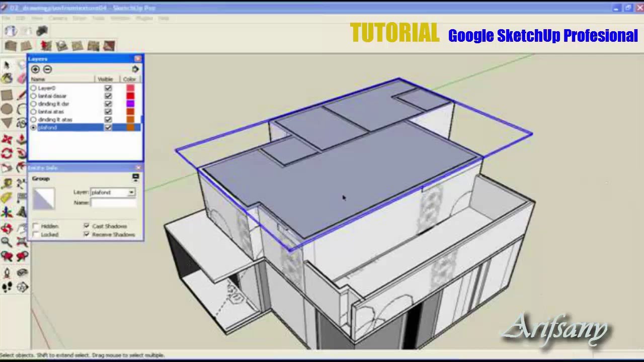The image size is (644, 362).
Task: Open the Camera menu
Action: (x=58, y=18)
